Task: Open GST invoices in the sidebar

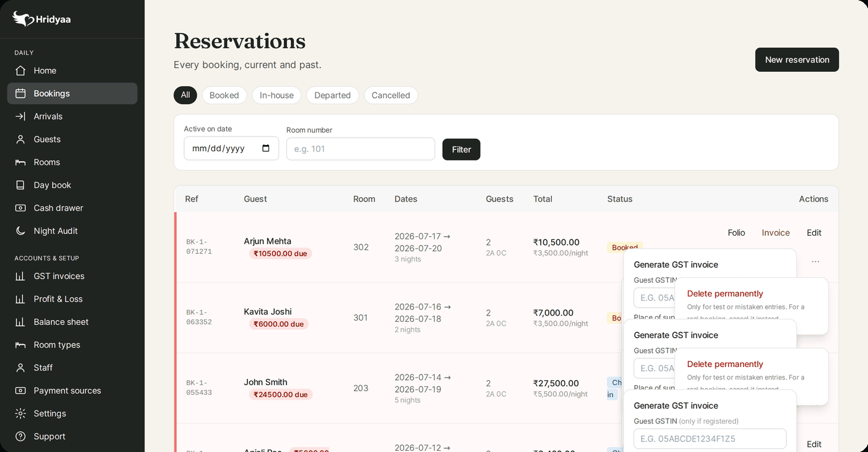Action: point(73,277)
